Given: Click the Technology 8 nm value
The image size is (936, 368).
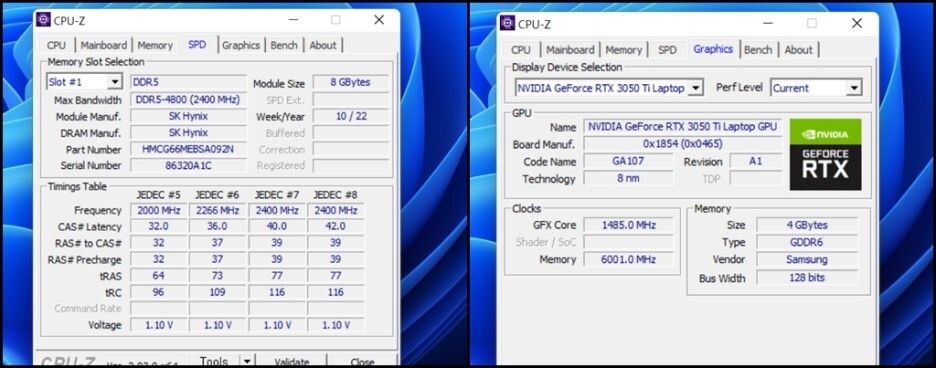Looking at the screenshot, I should pos(629,178).
